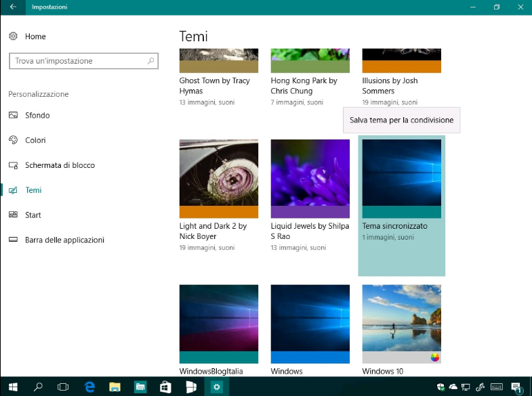Open Barra delle applicazioni page
Image resolution: width=532 pixels, height=396 pixels.
pos(64,240)
